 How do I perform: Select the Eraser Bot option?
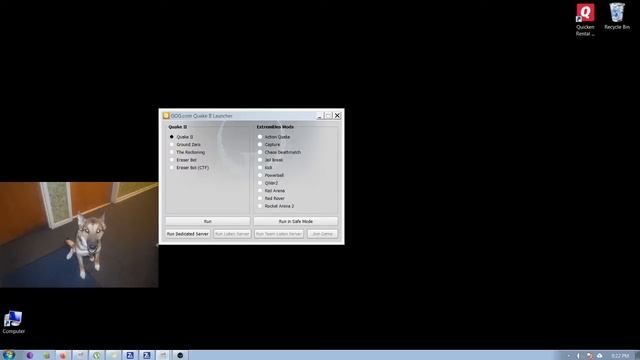[183, 160]
